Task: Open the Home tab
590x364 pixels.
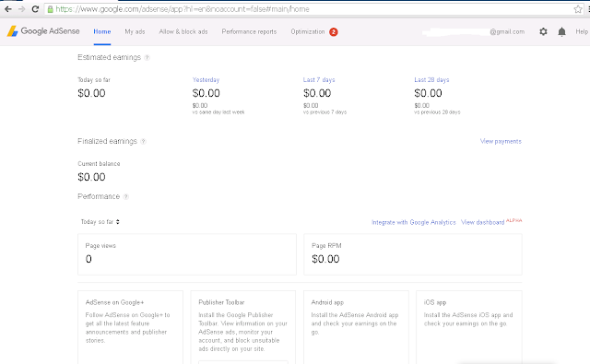Action: [102, 31]
